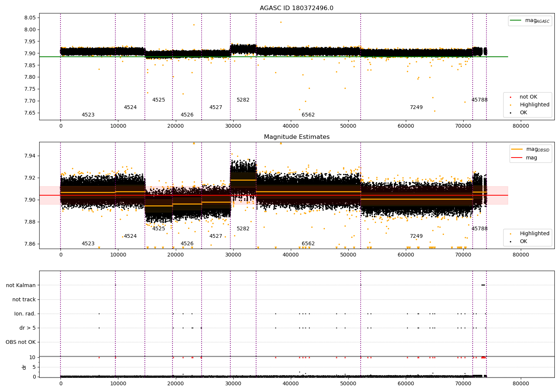560x392 pixels.
Task: Select 'not OK' legend entry in AGASC plot
Action: [523, 97]
